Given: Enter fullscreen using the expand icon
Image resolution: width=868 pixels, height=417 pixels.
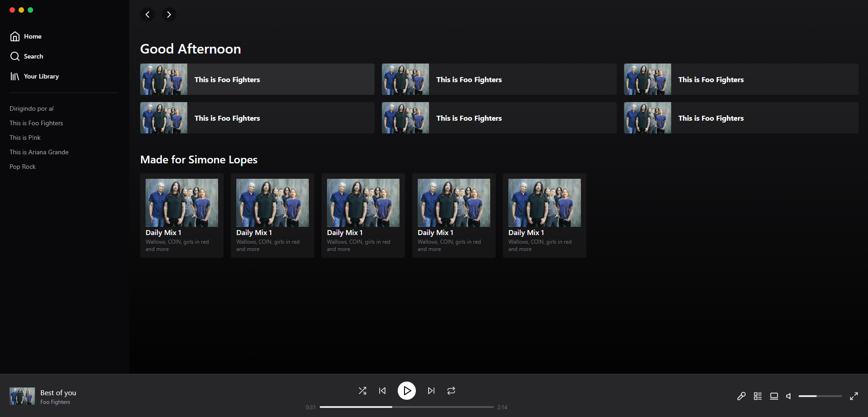Looking at the screenshot, I should tap(854, 396).
